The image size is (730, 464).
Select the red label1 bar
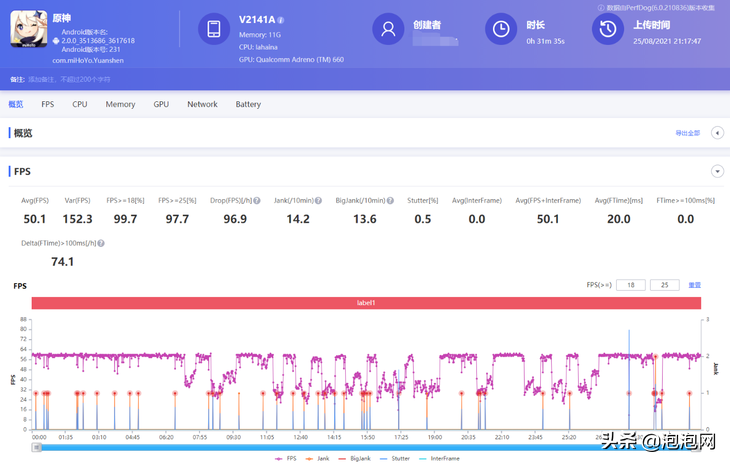366,303
